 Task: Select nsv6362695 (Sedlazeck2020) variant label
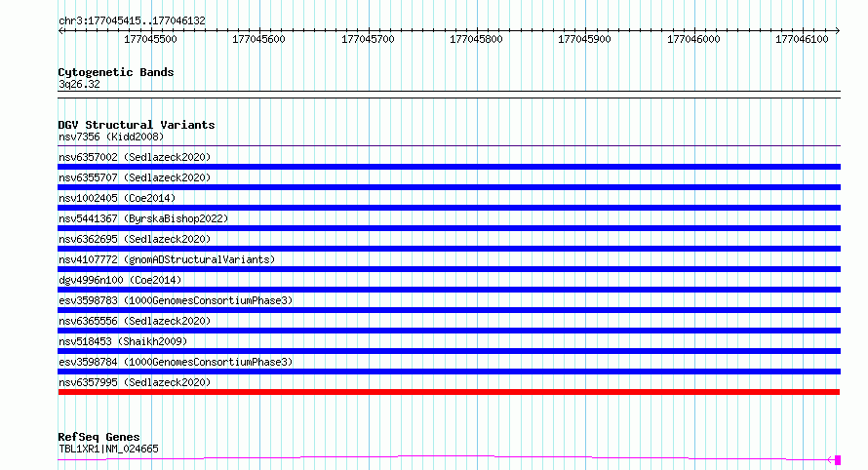pyautogui.click(x=135, y=239)
